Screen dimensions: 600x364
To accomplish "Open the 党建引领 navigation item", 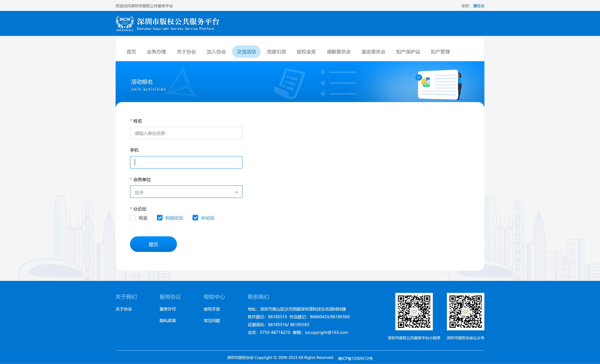I will pyautogui.click(x=276, y=52).
